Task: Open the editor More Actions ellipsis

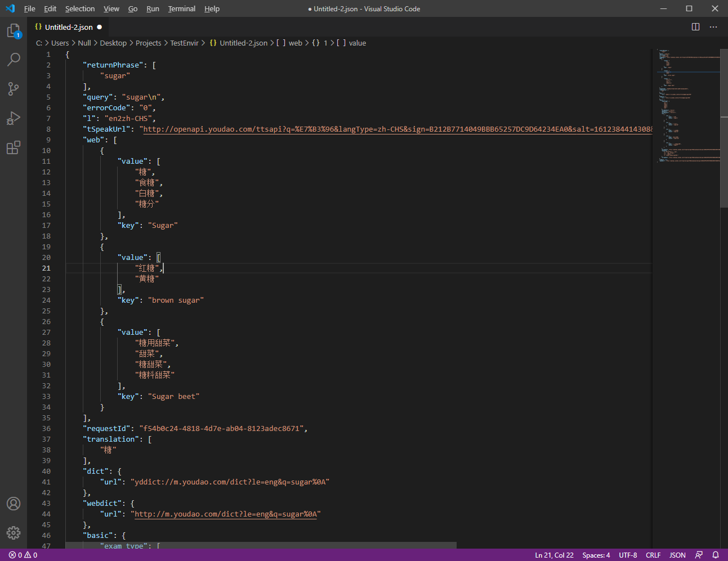Action: click(x=713, y=27)
